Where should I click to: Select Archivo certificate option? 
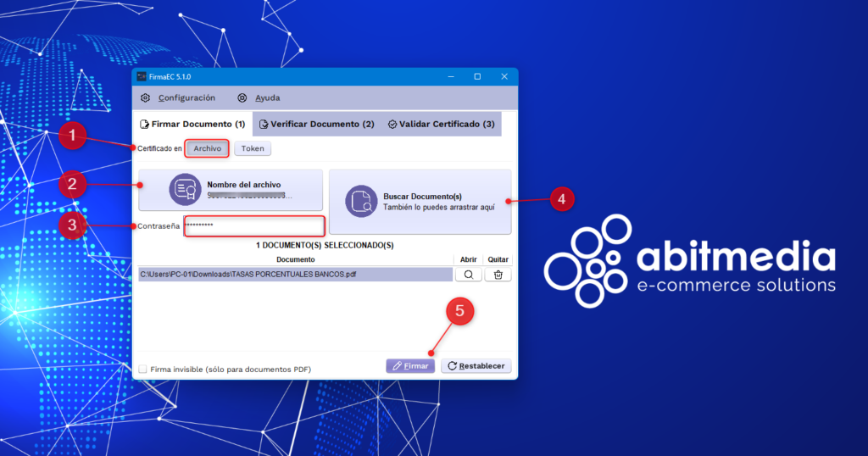[207, 148]
